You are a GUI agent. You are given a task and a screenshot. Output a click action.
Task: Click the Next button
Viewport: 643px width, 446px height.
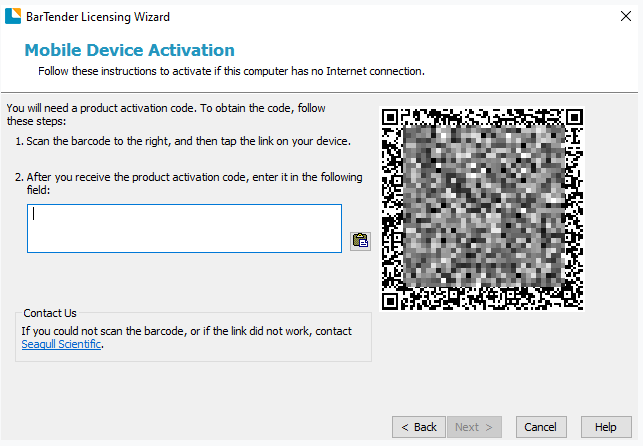click(x=474, y=427)
